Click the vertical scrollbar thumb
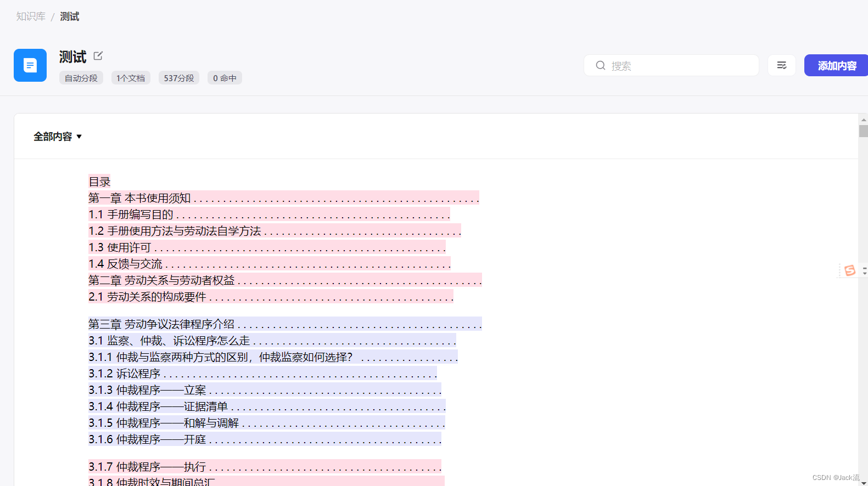Screen dimensions: 868x486 864,131
